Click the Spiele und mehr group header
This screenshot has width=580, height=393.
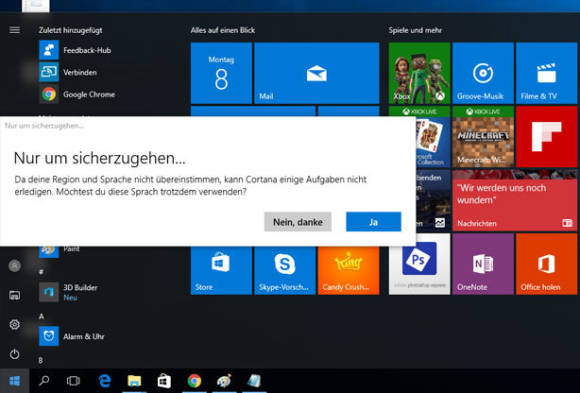[x=415, y=30]
